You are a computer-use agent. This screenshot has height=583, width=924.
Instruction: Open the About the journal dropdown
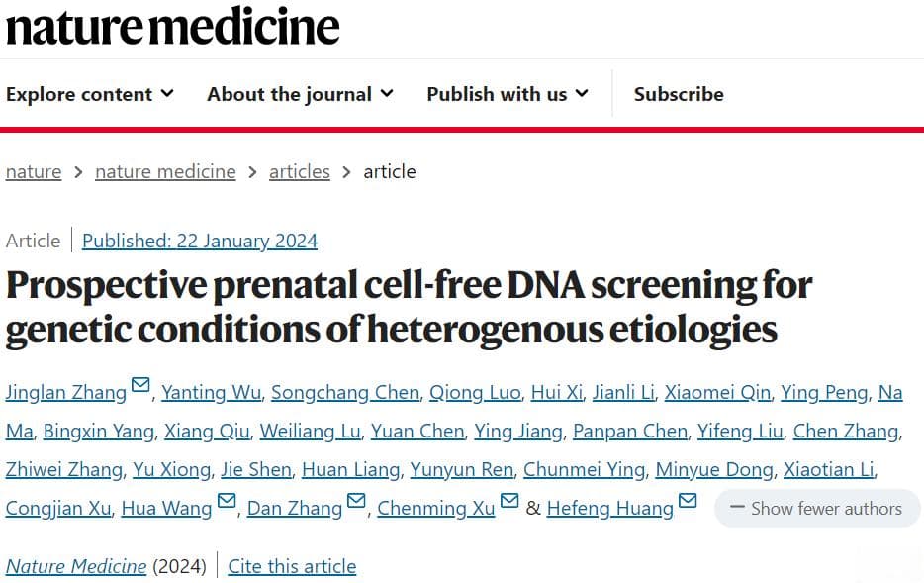(x=300, y=94)
